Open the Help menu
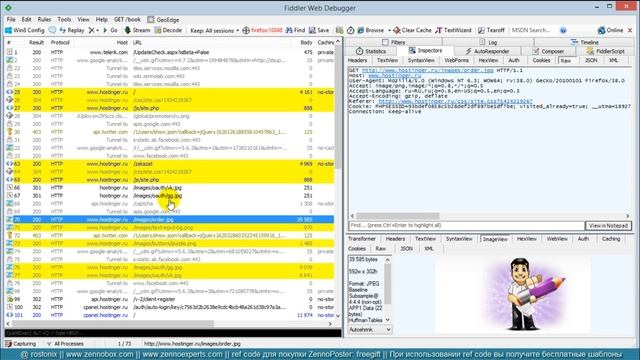 102,20
